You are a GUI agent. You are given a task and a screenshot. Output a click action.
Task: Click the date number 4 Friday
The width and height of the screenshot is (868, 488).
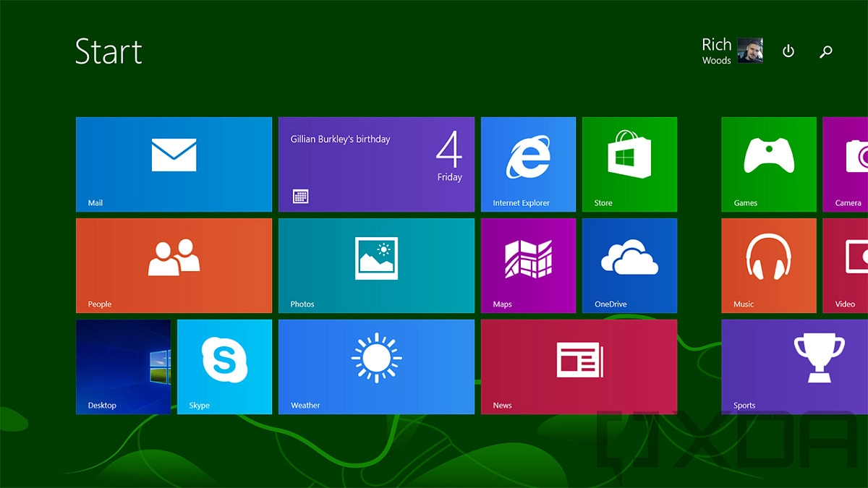pos(449,155)
